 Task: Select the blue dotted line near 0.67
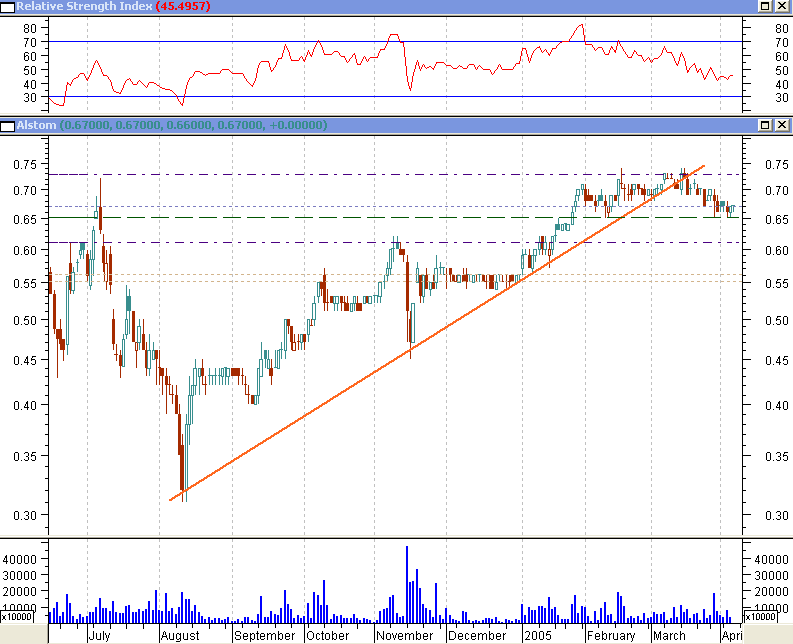coord(394,206)
